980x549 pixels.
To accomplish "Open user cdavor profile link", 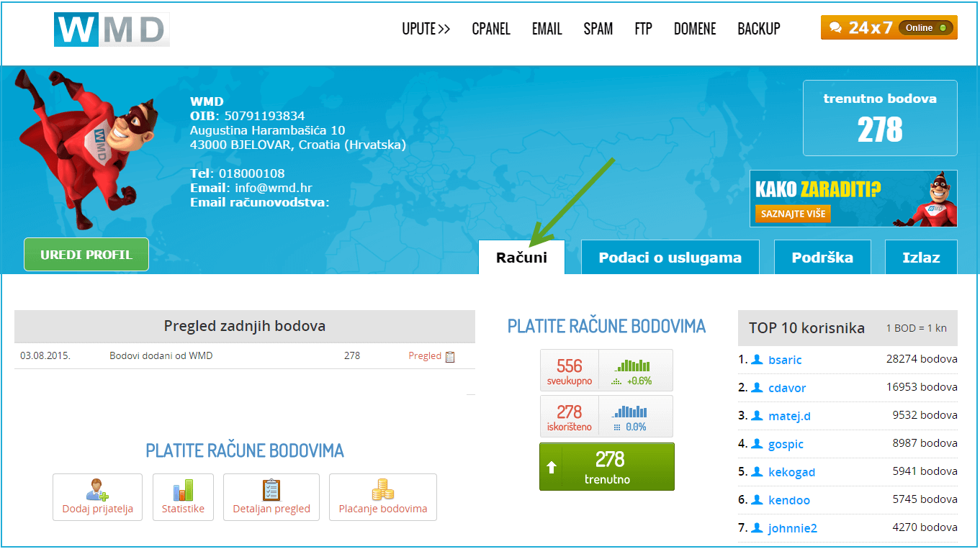I will [x=787, y=388].
